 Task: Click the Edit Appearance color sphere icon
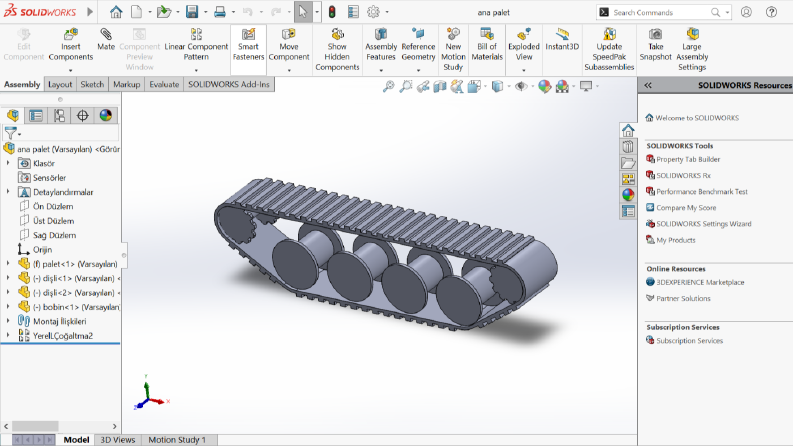click(545, 86)
